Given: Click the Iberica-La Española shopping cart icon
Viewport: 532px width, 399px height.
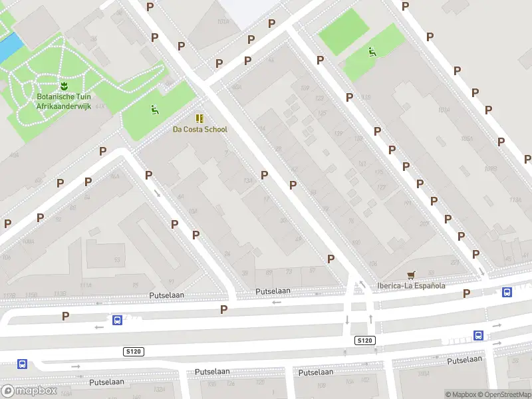Looking at the screenshot, I should point(411,275).
